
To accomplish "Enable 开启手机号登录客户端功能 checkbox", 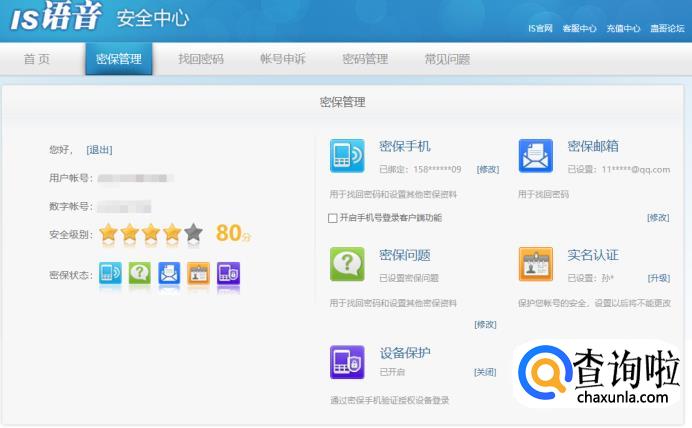I will [x=333, y=217].
